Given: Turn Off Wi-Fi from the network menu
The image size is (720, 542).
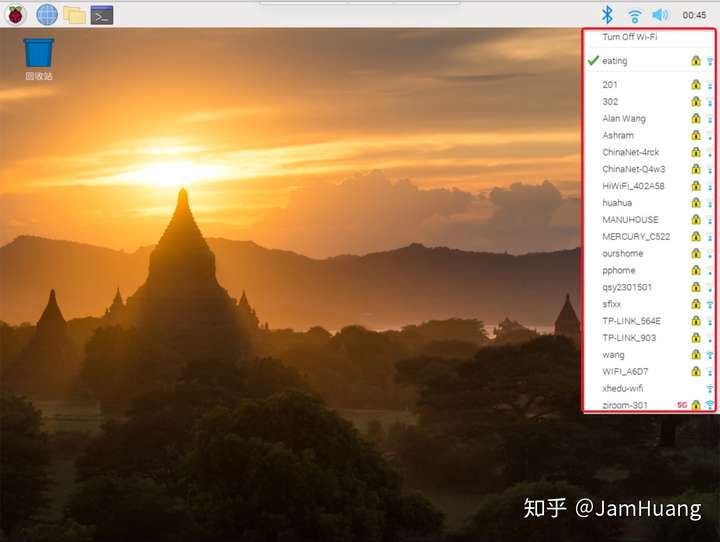Looking at the screenshot, I should (x=649, y=37).
